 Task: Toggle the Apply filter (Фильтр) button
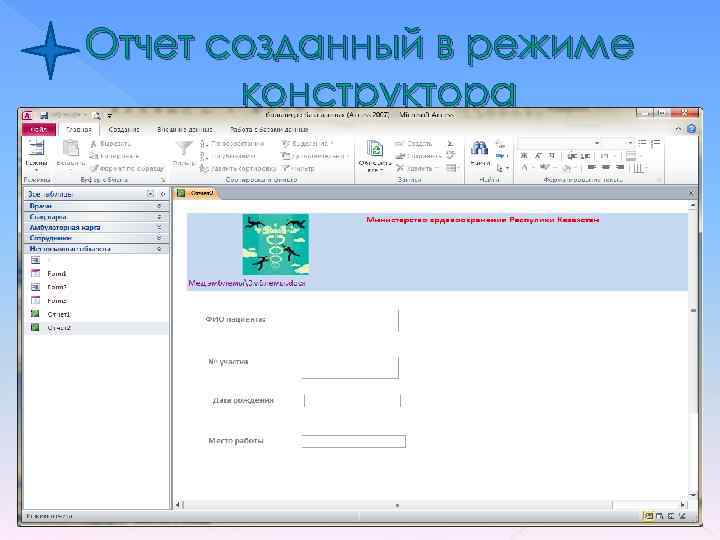[x=298, y=169]
